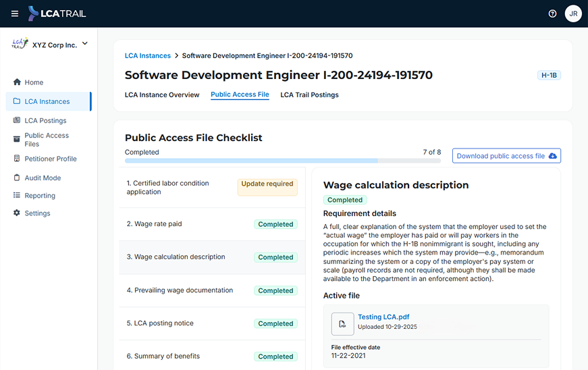The width and height of the screenshot is (588, 370).
Task: Open the help question mark icon
Action: tap(552, 14)
